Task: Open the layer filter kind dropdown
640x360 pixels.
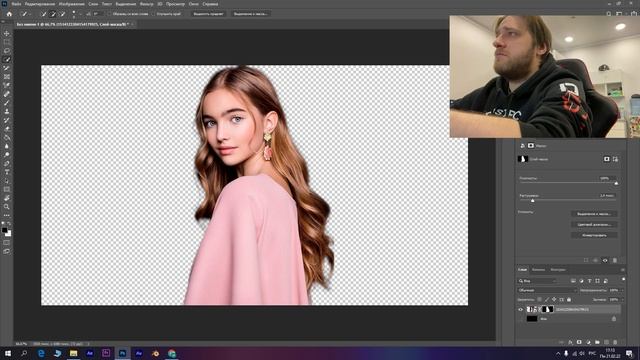Action: coord(537,281)
